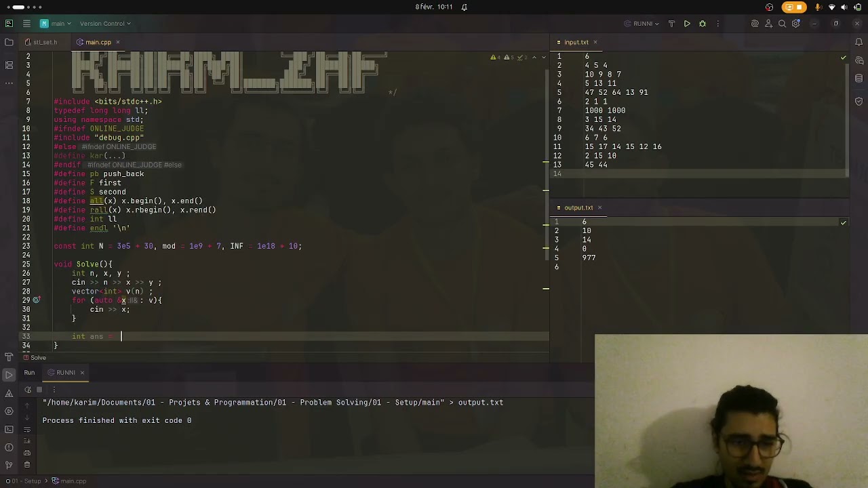The width and height of the screenshot is (868, 488).
Task: Click 01 - Setup in the navigation bar
Action: (x=22, y=481)
